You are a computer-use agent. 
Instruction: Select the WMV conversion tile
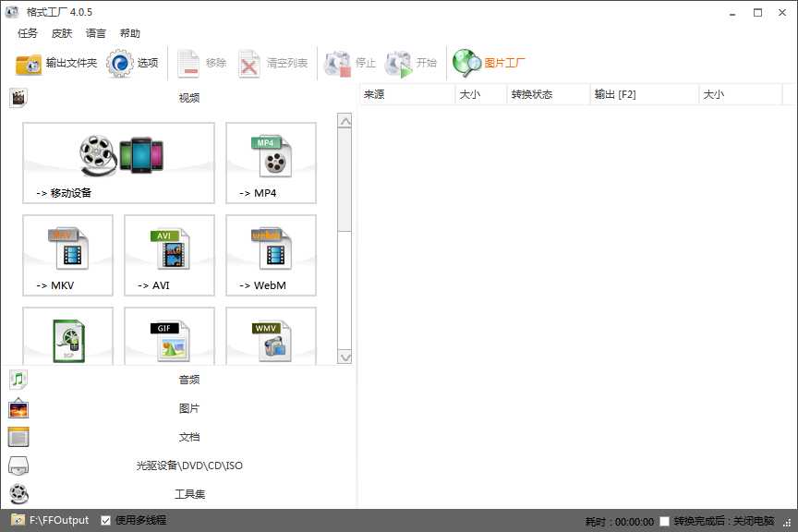271,336
